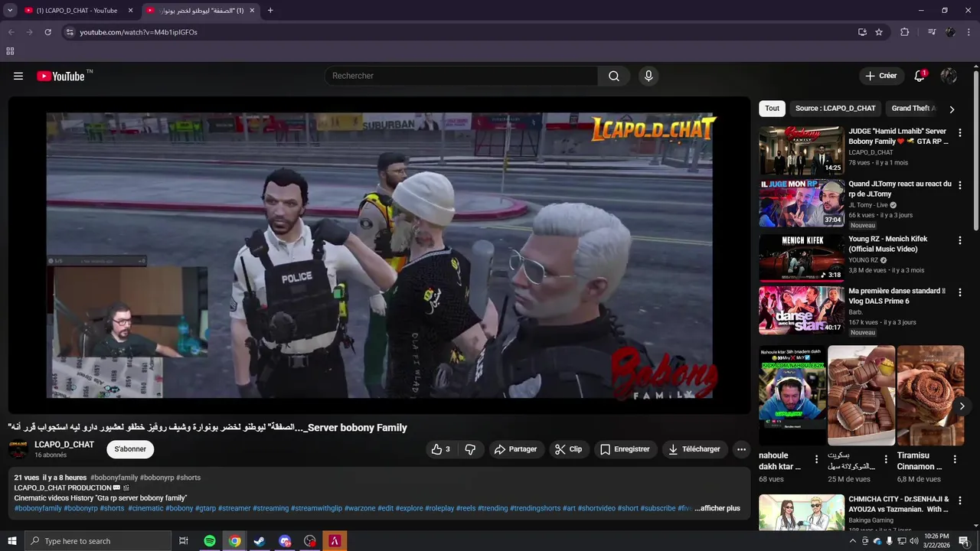
Task: Open the Chrome tab search dropdown
Action: click(x=10, y=11)
